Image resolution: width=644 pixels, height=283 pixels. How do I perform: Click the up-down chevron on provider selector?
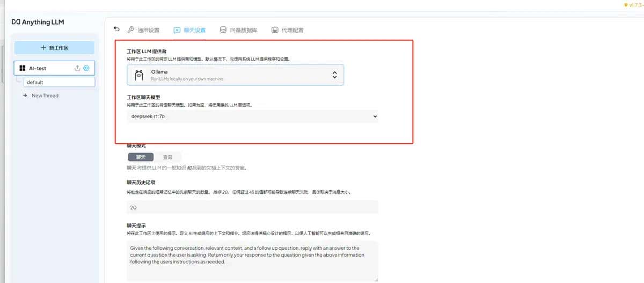(334, 75)
